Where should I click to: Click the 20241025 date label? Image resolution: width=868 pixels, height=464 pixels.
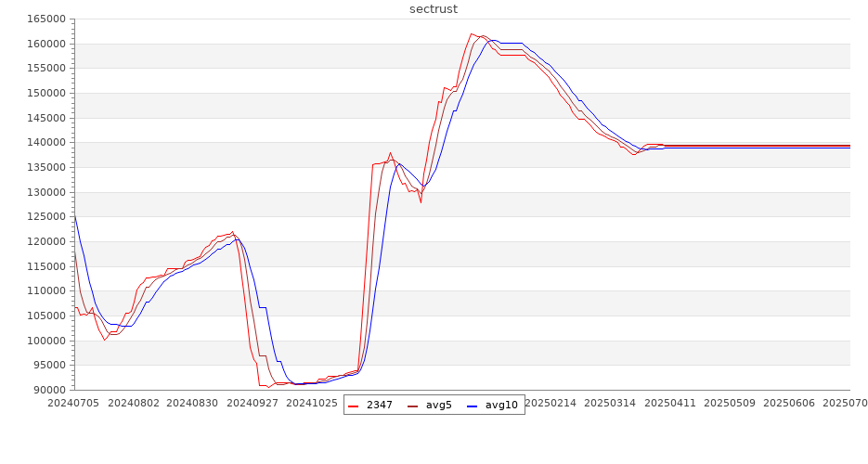point(312,404)
